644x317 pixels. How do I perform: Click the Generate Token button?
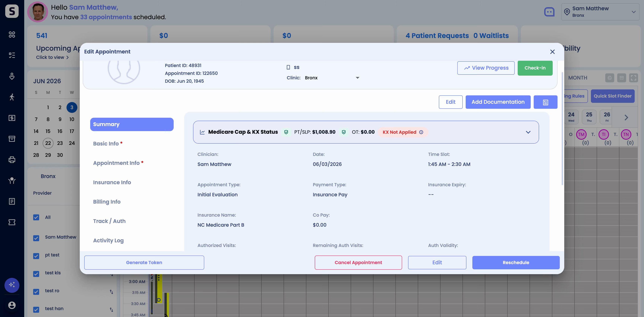[144, 263]
